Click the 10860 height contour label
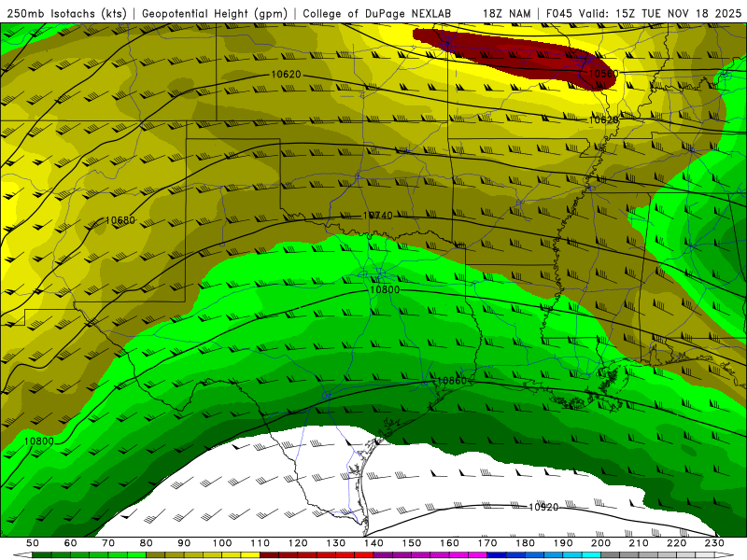 (x=452, y=381)
